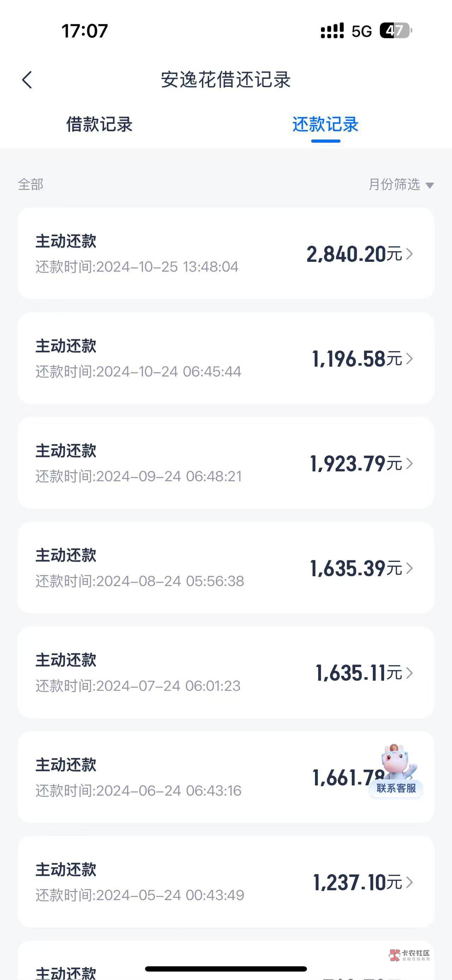452x980 pixels.
Task: Expand the 2,840.20元 repayment chevron
Action: (409, 254)
